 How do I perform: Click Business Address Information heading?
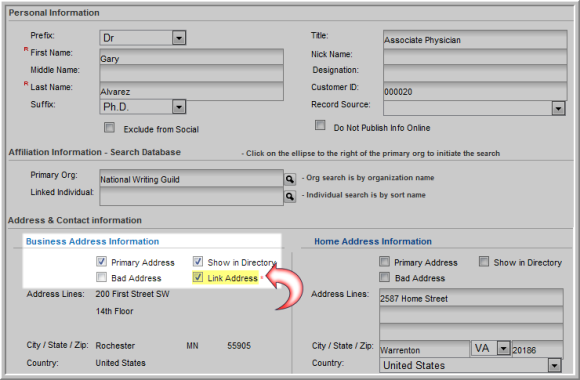coord(92,241)
